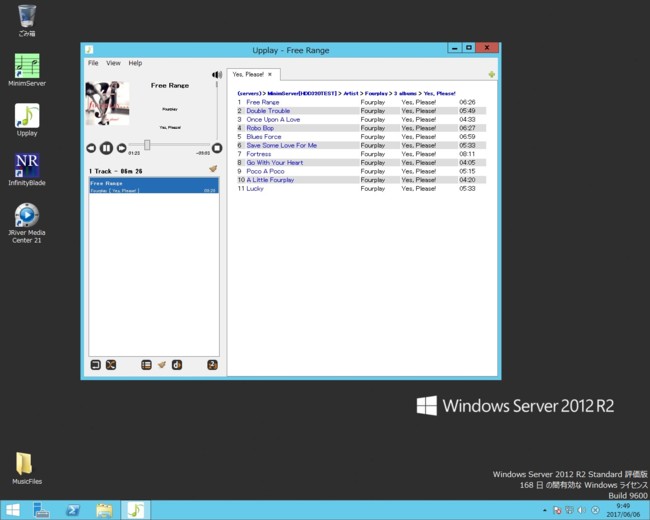Skip to the next track
650x520 pixels.
coord(121,148)
